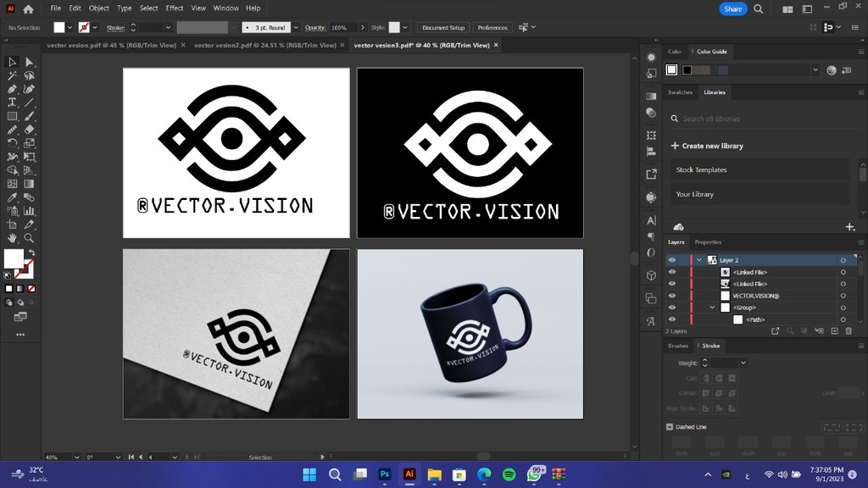868x488 pixels.
Task: Open search icon in title bar
Action: 759,8
